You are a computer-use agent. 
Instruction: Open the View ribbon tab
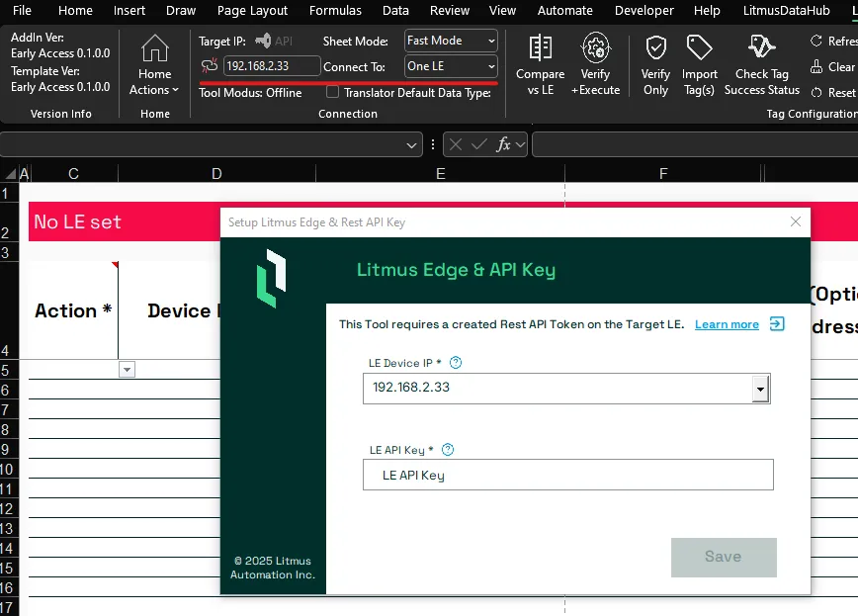pos(502,11)
